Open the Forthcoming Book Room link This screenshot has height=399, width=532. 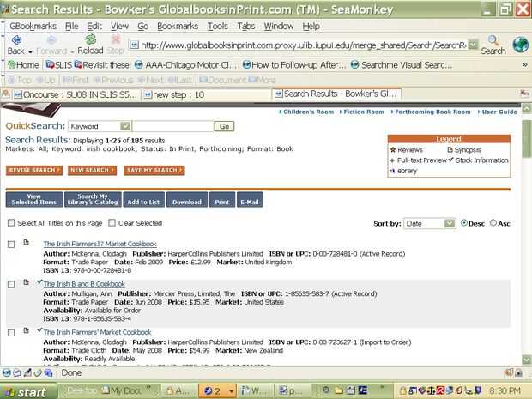coord(432,112)
